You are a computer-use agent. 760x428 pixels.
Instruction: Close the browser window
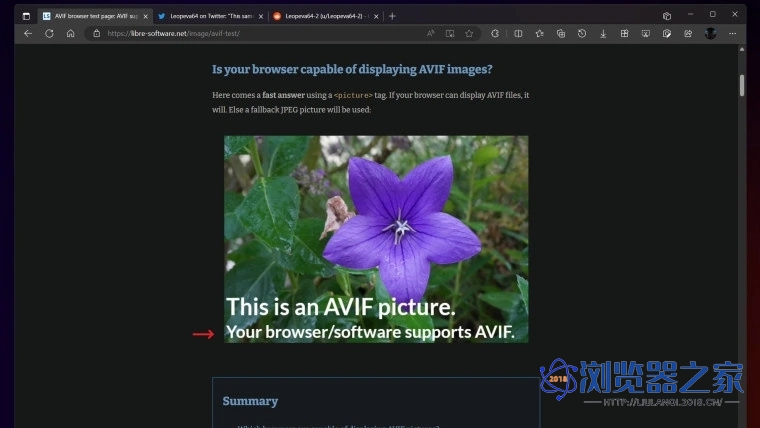click(x=735, y=14)
